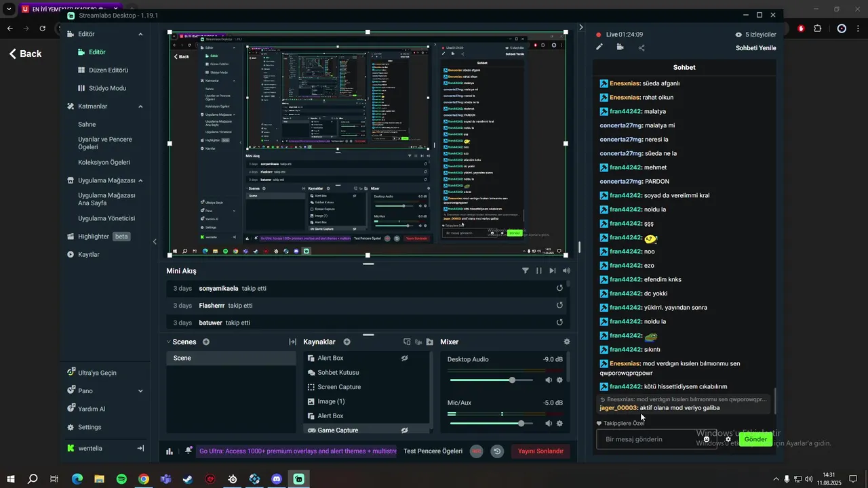Click Test Pencere Öğeleri button
Image resolution: width=868 pixels, height=488 pixels.
point(433,451)
